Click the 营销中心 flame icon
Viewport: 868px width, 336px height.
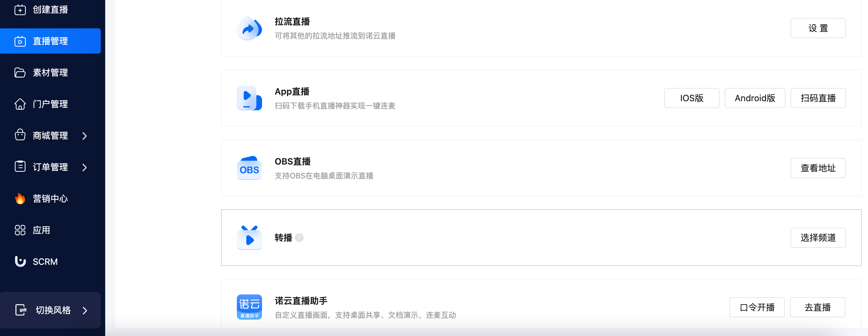click(20, 199)
